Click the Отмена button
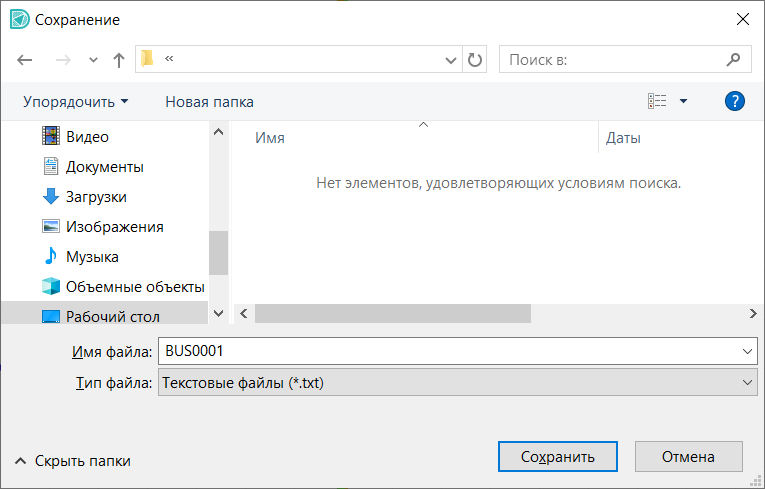Image resolution: width=765 pixels, height=489 pixels. (x=688, y=457)
